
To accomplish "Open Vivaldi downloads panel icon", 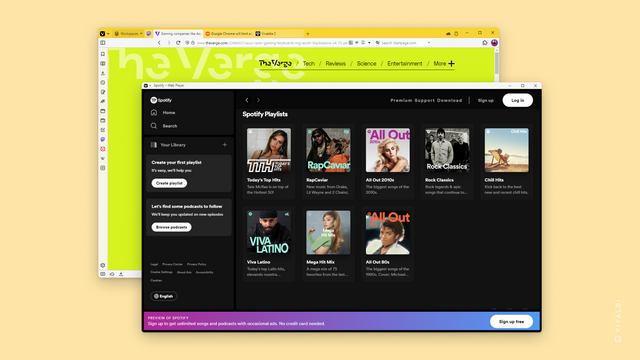I will [103, 73].
